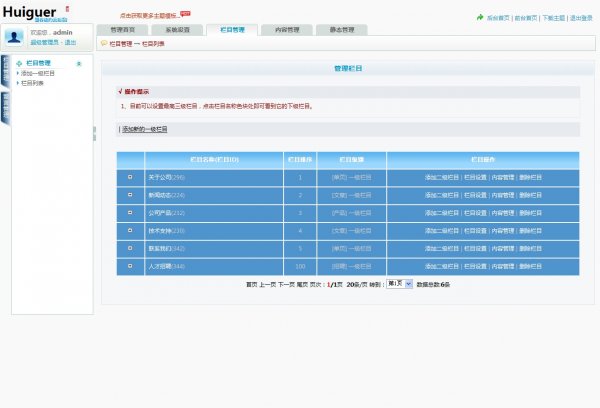
Task: Click 添加二级栏目 in the 技术支持 row
Action: pos(442,231)
